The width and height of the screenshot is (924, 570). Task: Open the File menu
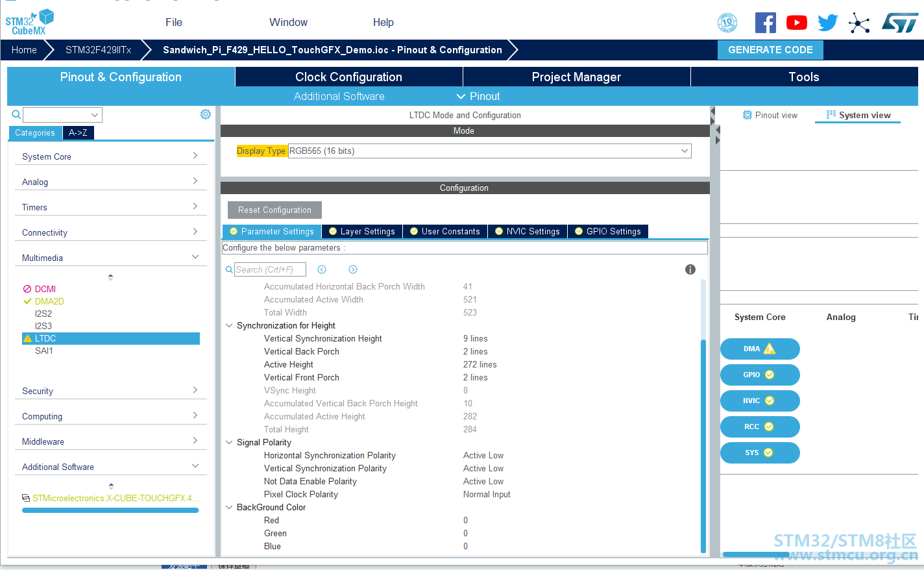tap(174, 22)
